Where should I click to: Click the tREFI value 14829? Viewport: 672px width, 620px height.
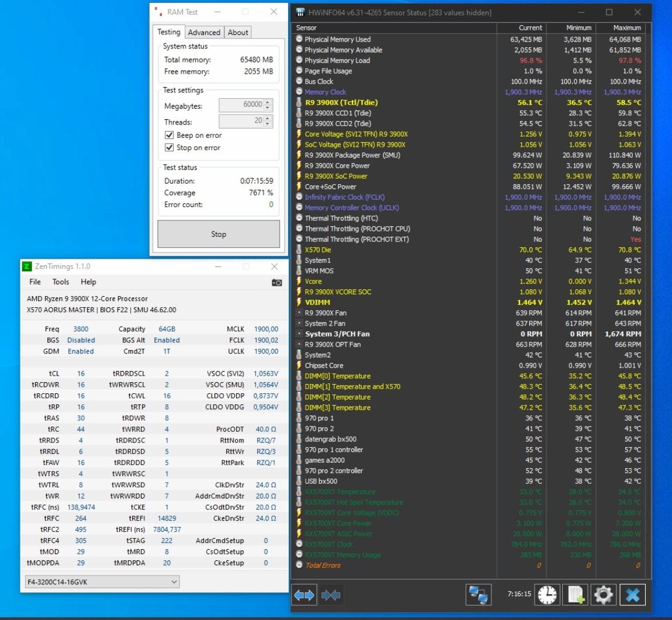pyautogui.click(x=167, y=518)
